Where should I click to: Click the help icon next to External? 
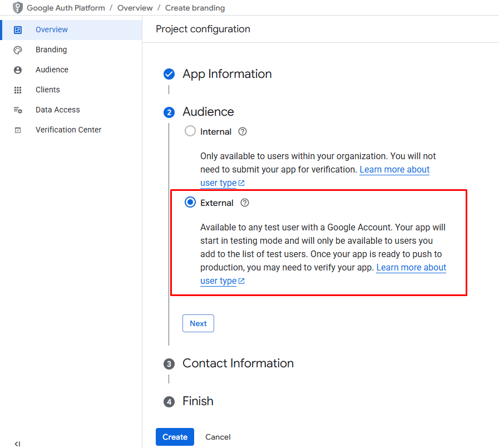pyautogui.click(x=245, y=203)
